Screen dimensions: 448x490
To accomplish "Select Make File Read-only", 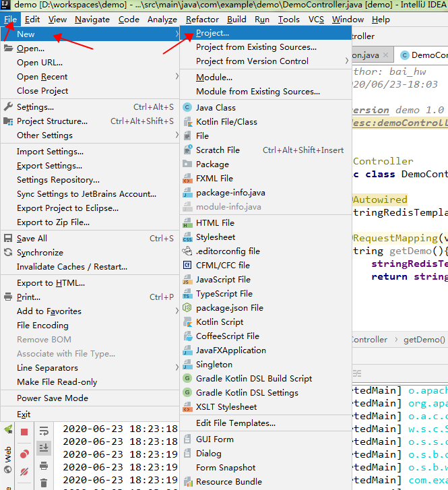I will pos(90,382).
